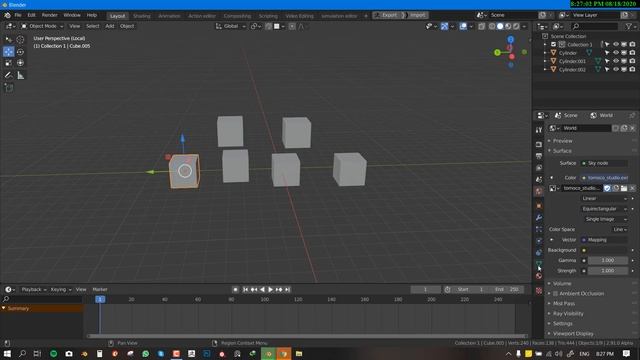This screenshot has width=640, height=360.
Task: Open the viewport Add menu
Action: 110,26
